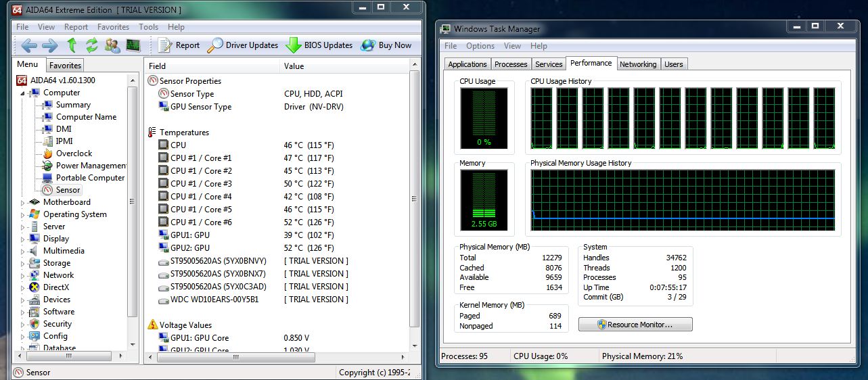Click the Multimedia icon in the tree
Screen dimensions: 868x380
[x=35, y=251]
